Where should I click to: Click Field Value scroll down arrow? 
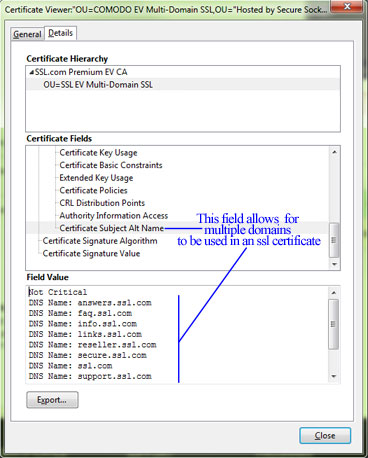(334, 377)
